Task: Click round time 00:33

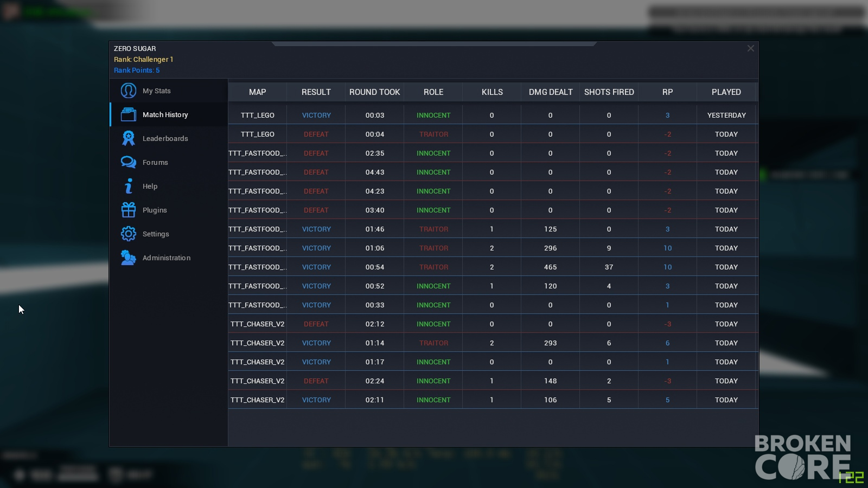Action: click(375, 305)
